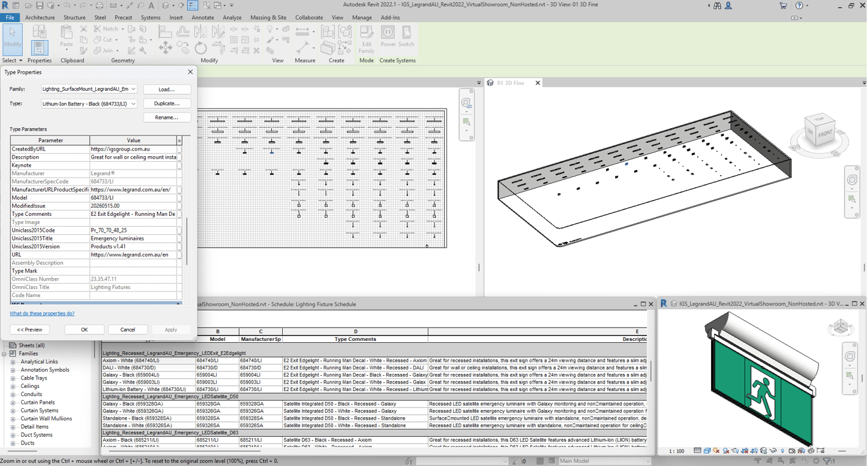Click the Type Comments column header in schedule
Viewport: 868px width, 466px height.
click(x=355, y=340)
